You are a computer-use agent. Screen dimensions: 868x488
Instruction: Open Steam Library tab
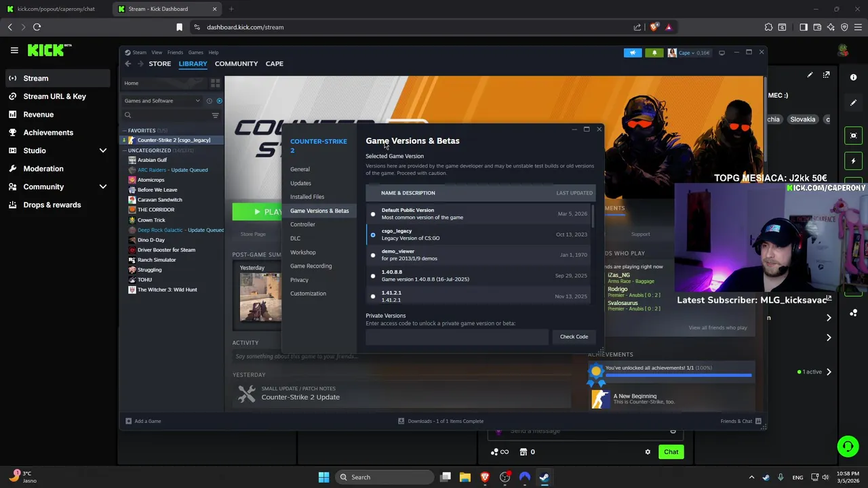pyautogui.click(x=193, y=64)
